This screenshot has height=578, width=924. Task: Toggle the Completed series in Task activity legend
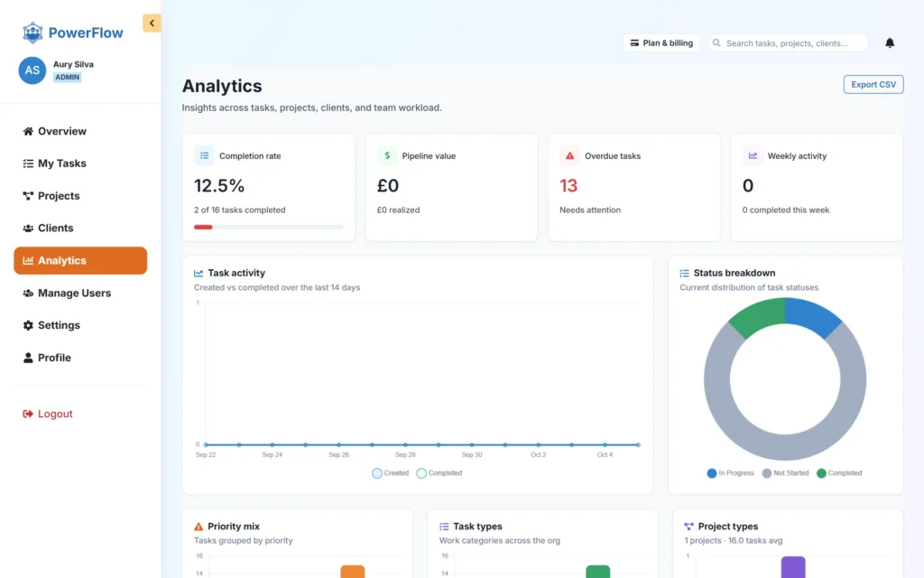(x=439, y=473)
